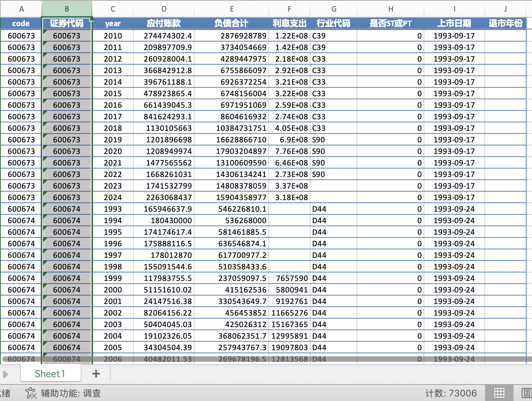
Task: Select column C header
Action: pos(113,9)
